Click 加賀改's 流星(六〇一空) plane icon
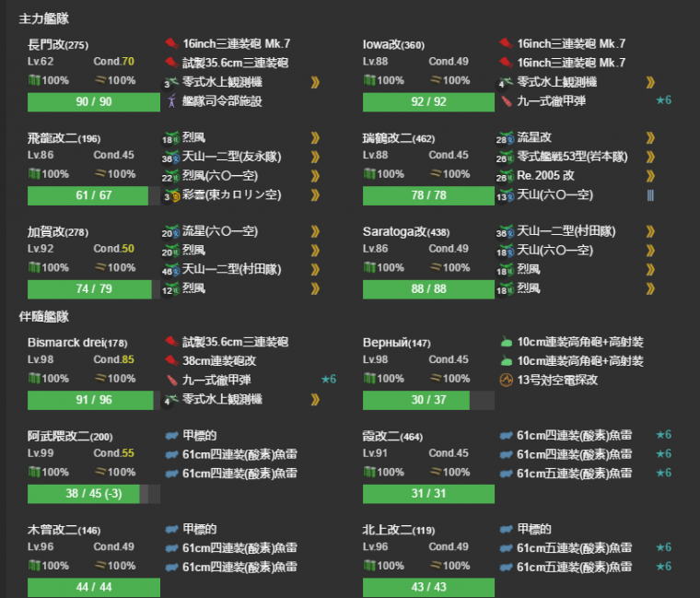The width and height of the screenshot is (700, 598). pos(171,232)
